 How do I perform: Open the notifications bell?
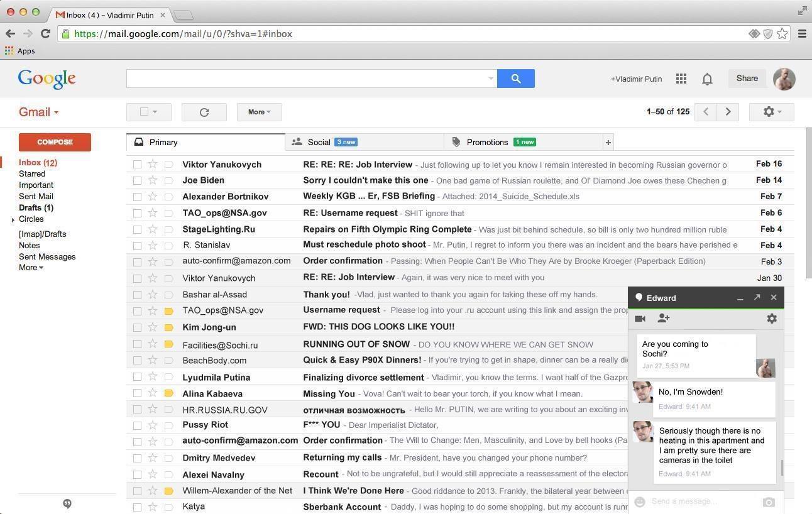[707, 79]
